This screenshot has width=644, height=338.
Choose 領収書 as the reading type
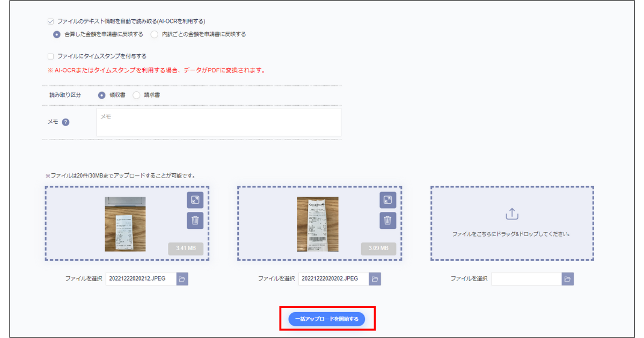click(102, 95)
